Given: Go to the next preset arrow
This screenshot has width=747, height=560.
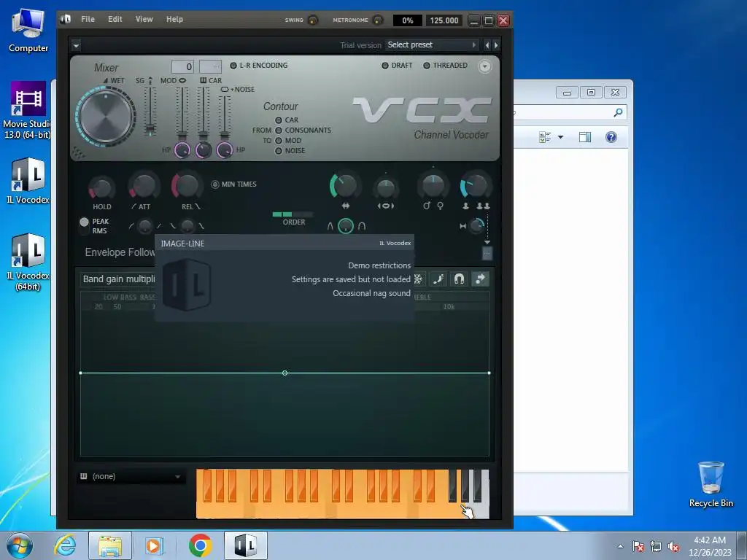Looking at the screenshot, I should (496, 45).
